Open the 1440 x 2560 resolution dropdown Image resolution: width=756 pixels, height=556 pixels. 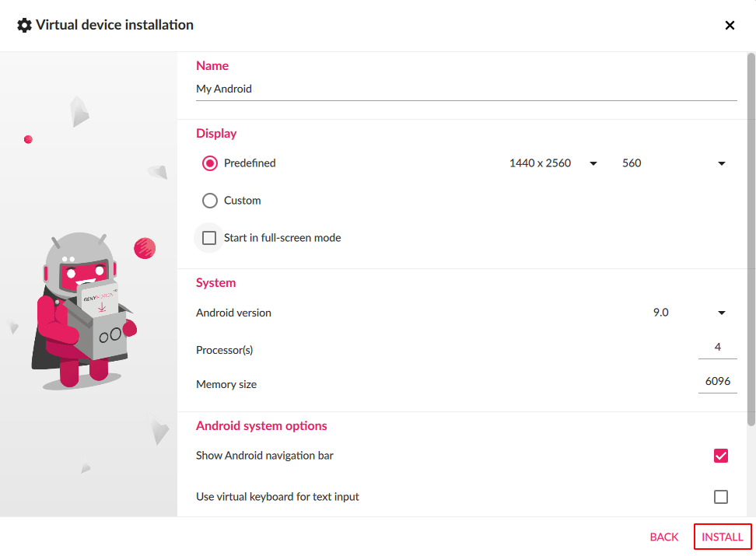pos(553,163)
